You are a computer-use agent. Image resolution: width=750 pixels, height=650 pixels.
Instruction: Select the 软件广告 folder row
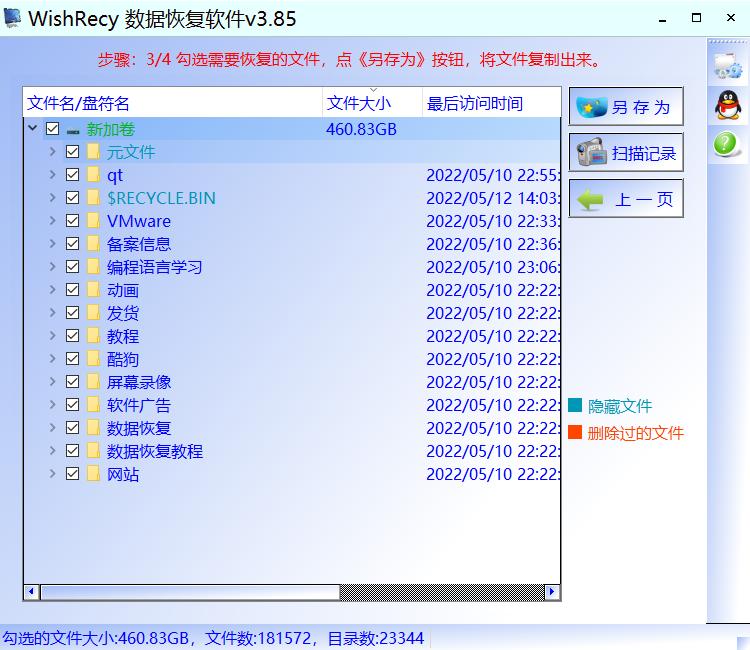(292, 405)
